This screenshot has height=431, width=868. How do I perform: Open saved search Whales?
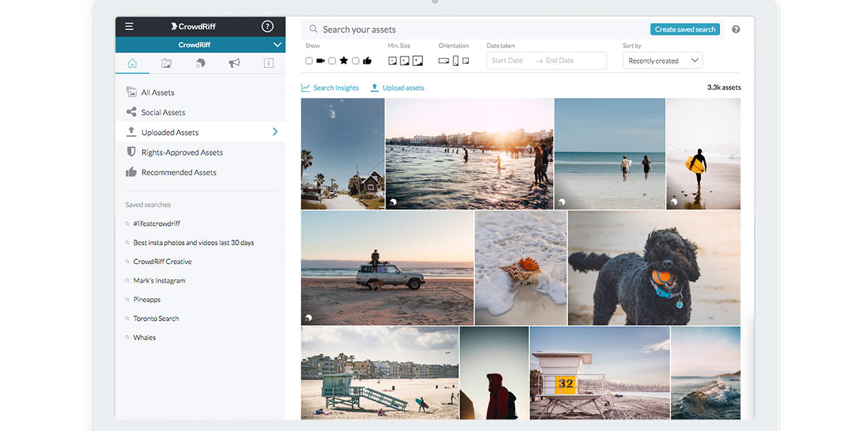[145, 337]
